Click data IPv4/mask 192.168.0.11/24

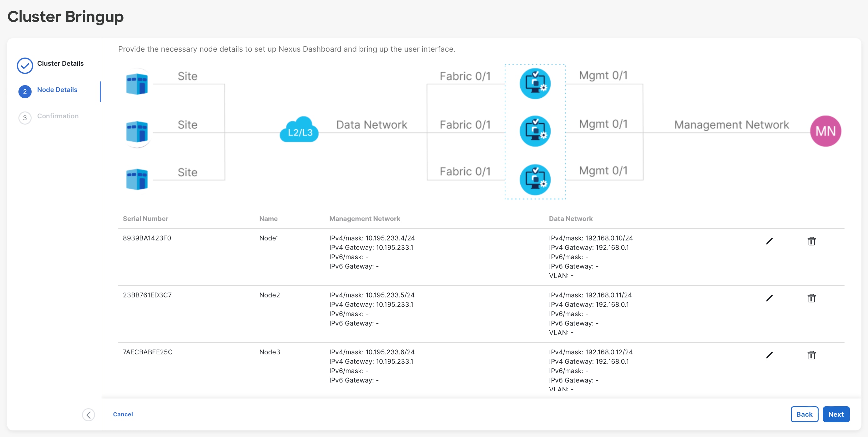590,295
